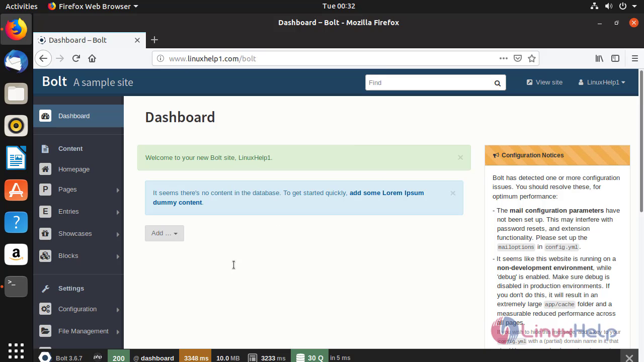
Task: Click the Homepage house icon in sidebar
Action: tap(45, 169)
